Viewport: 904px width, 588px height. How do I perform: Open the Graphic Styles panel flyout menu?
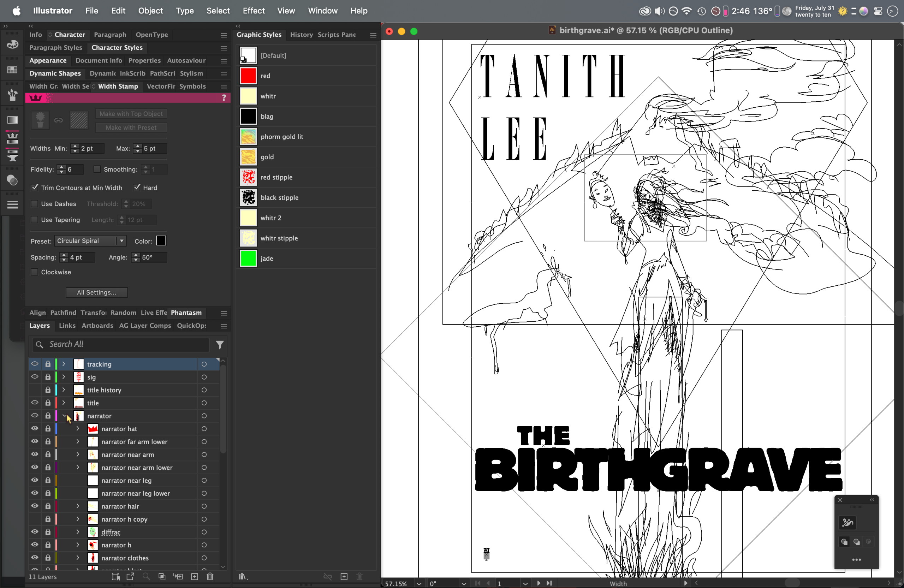coord(373,35)
